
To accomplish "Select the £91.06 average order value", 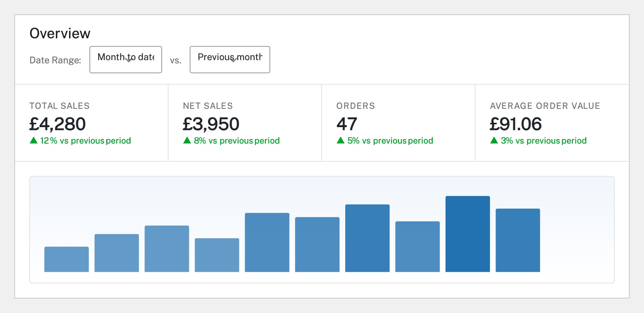I will tap(516, 124).
